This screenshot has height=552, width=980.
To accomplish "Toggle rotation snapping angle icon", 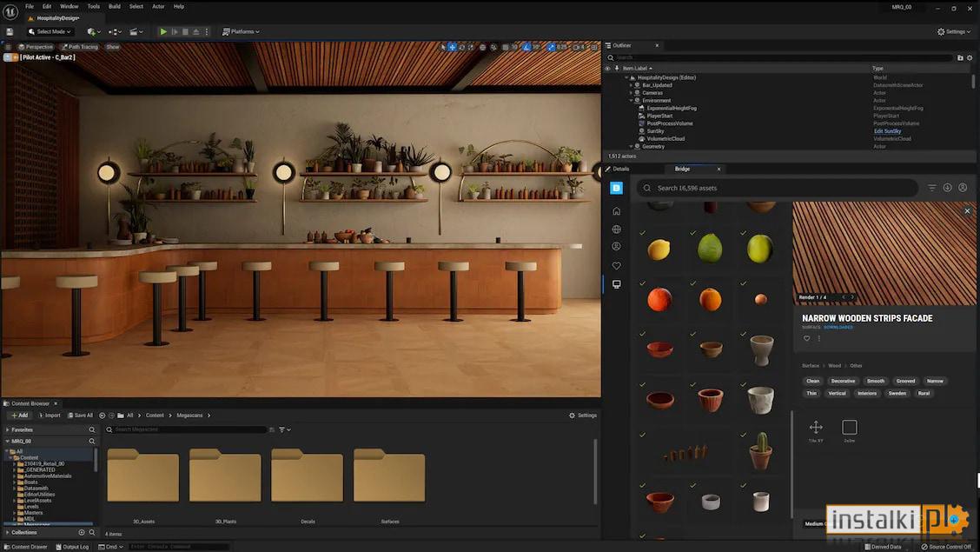I will (x=526, y=47).
